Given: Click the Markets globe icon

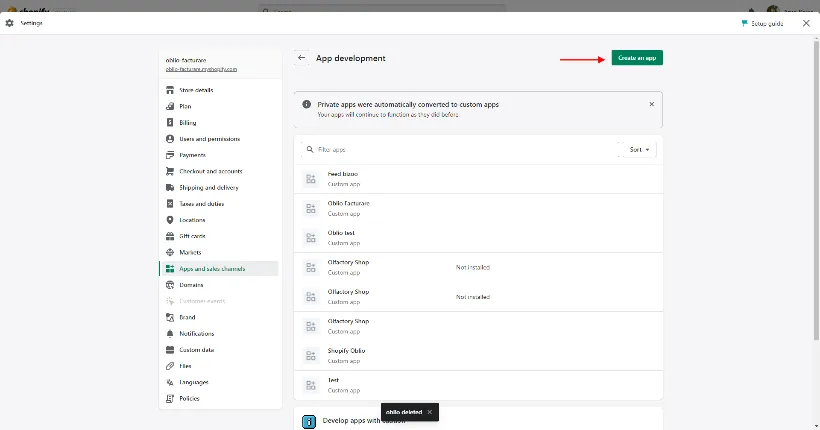Looking at the screenshot, I should coord(170,252).
